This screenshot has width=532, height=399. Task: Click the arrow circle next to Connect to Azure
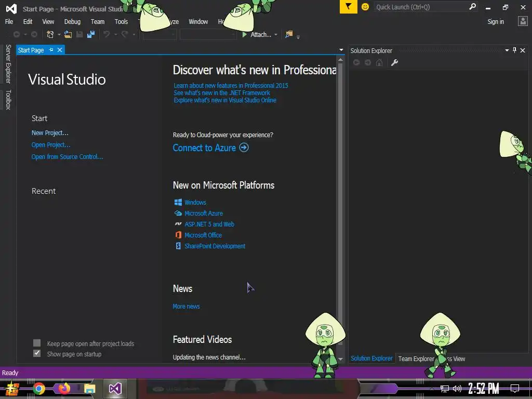244,148
